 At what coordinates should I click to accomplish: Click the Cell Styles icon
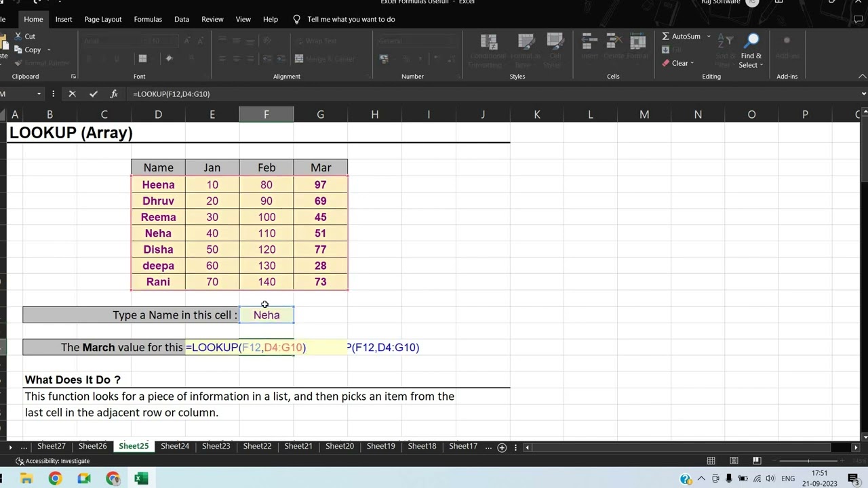click(555, 51)
